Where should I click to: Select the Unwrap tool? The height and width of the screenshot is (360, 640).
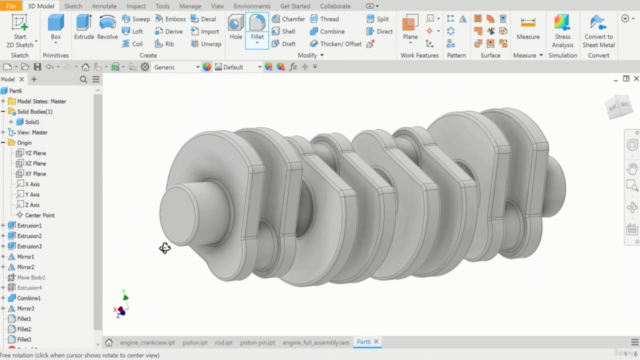click(206, 44)
